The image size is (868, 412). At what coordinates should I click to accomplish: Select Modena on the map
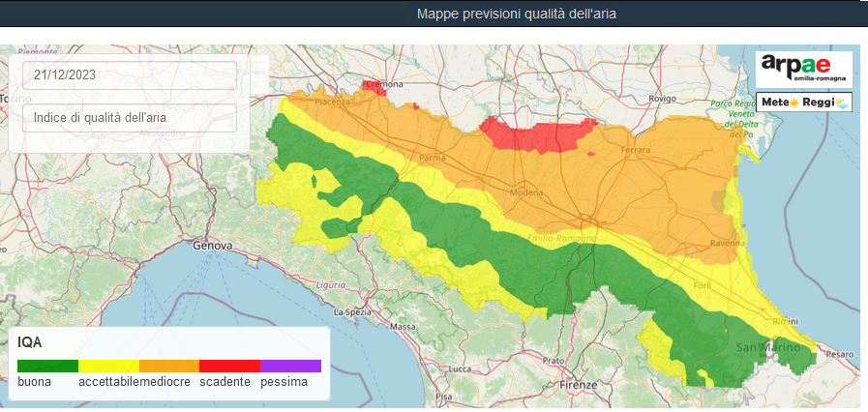click(x=527, y=192)
